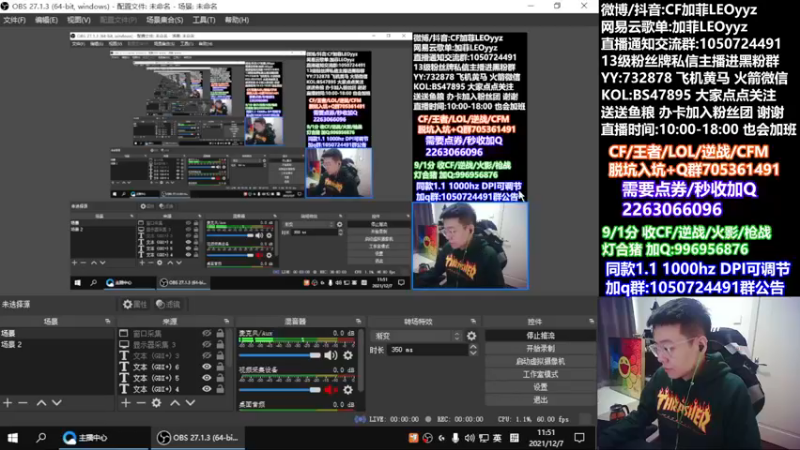Click the 350 ms duration field
Screen dimensions: 800x450
click(428, 349)
